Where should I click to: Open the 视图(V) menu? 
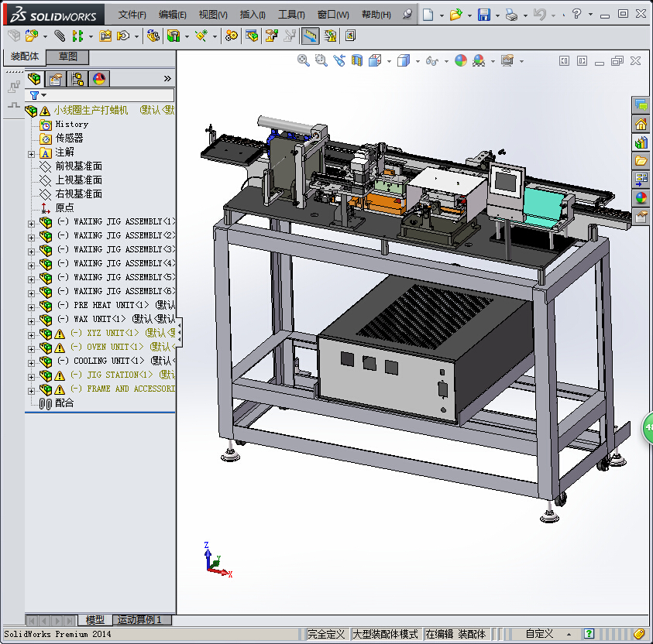click(213, 15)
